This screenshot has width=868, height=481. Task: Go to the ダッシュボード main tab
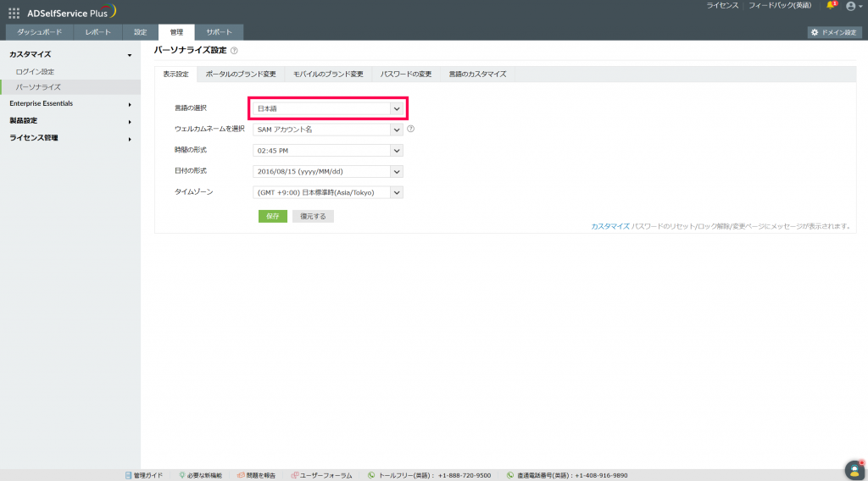[x=39, y=32]
